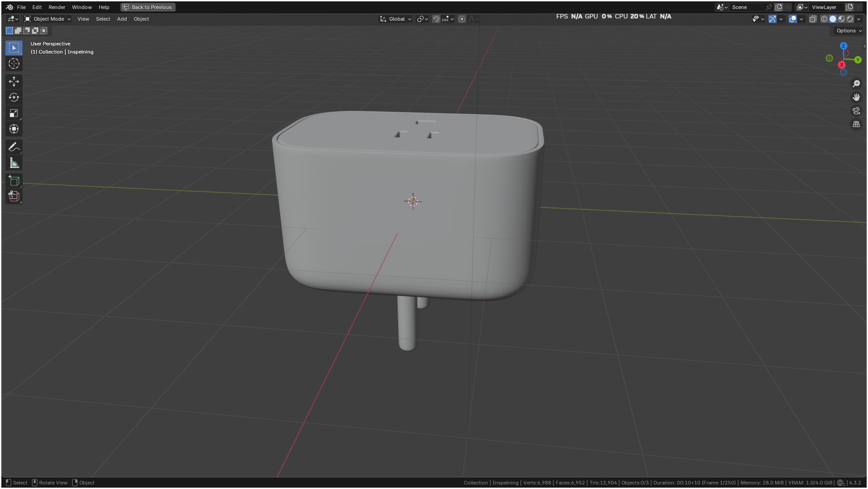Image resolution: width=868 pixels, height=489 pixels.
Task: Open the Options dropdown
Action: 849,31
